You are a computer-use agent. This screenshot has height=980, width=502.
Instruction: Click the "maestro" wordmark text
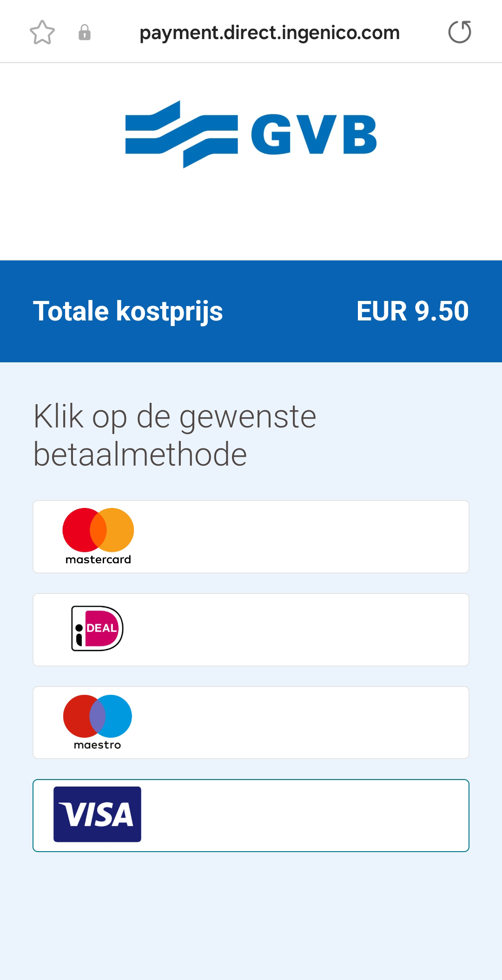(98, 745)
